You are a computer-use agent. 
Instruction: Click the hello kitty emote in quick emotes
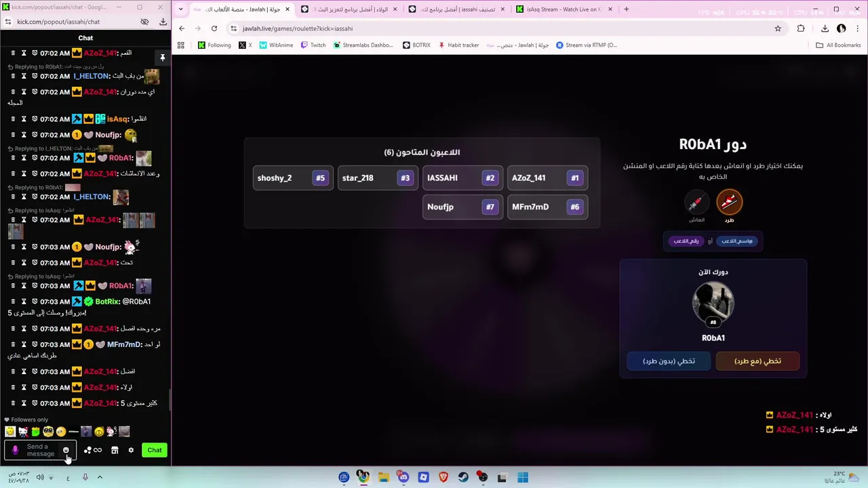click(23, 432)
